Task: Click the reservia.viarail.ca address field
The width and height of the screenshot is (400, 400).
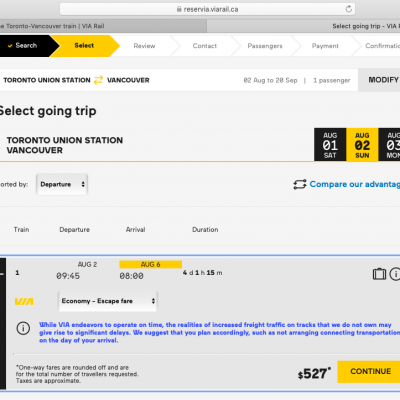Action: 207,9
